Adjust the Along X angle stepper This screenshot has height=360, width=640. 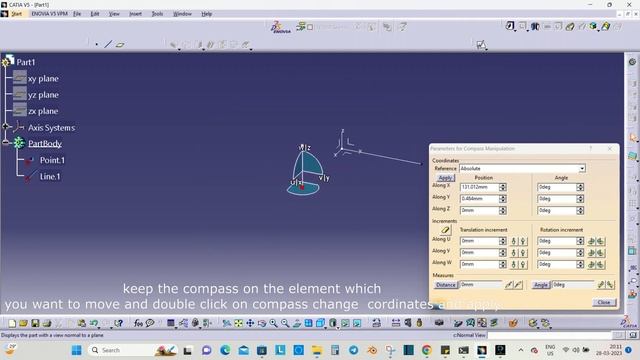[580, 187]
